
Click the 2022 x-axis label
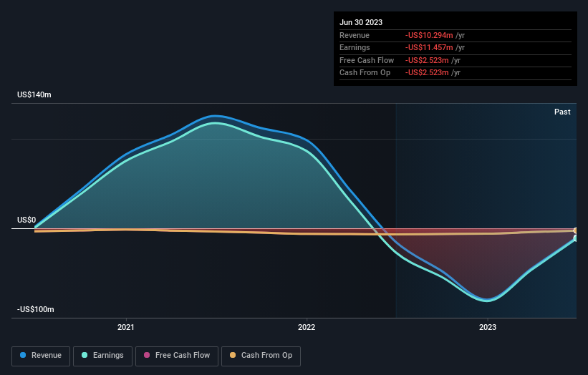tap(307, 327)
